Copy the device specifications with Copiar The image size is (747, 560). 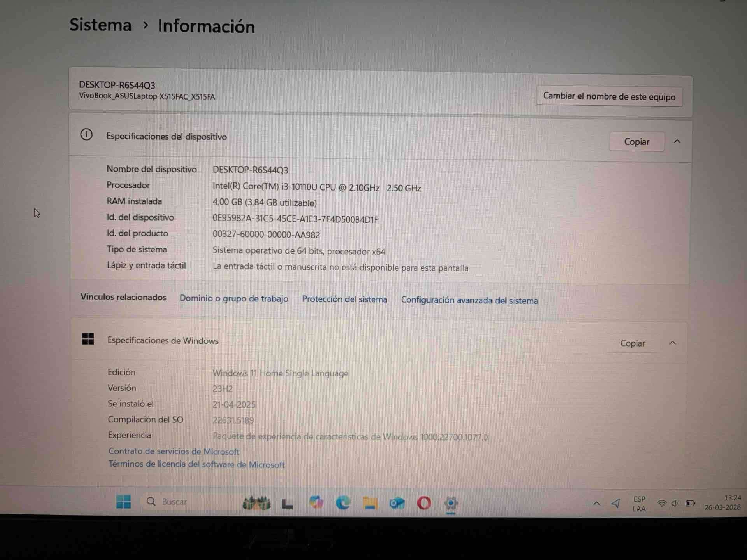click(x=637, y=141)
